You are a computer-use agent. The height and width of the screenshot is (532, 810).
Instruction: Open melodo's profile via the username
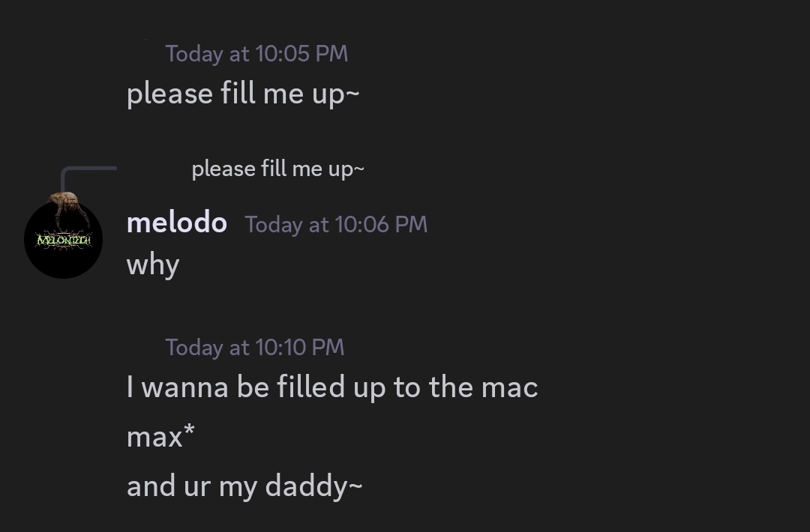[177, 223]
